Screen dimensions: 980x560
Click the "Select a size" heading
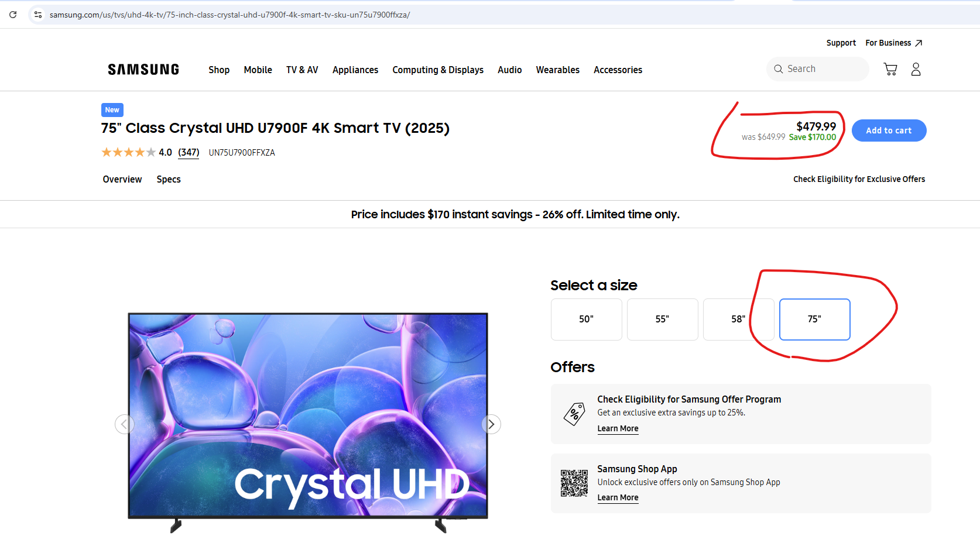[594, 286]
